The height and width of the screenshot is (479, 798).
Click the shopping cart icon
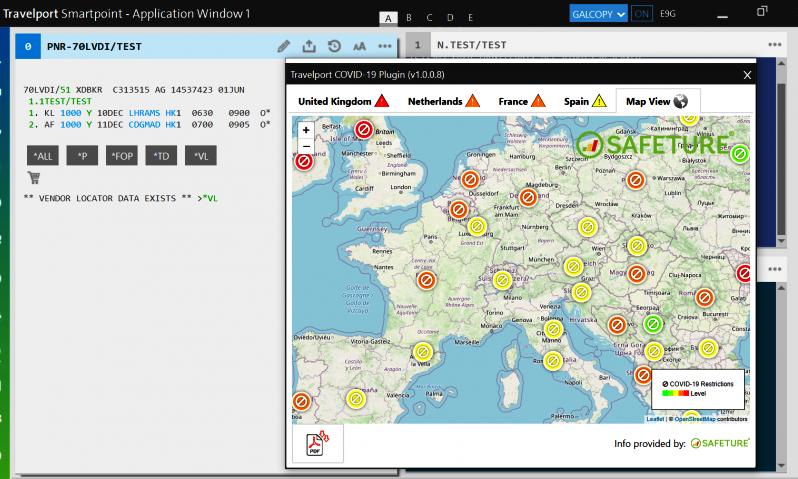(x=34, y=178)
